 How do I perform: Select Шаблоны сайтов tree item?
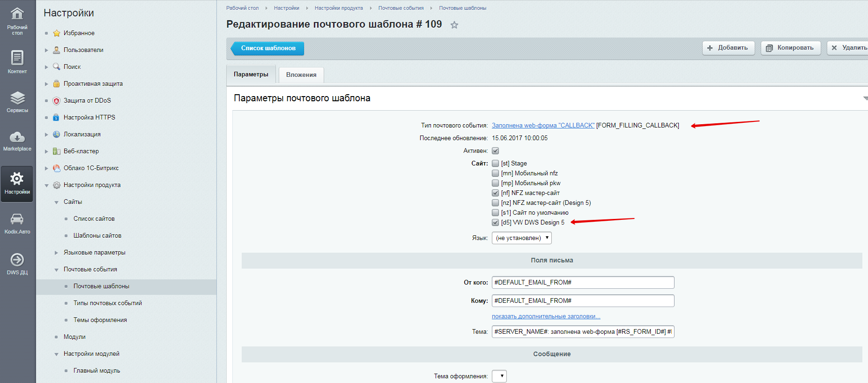click(97, 236)
